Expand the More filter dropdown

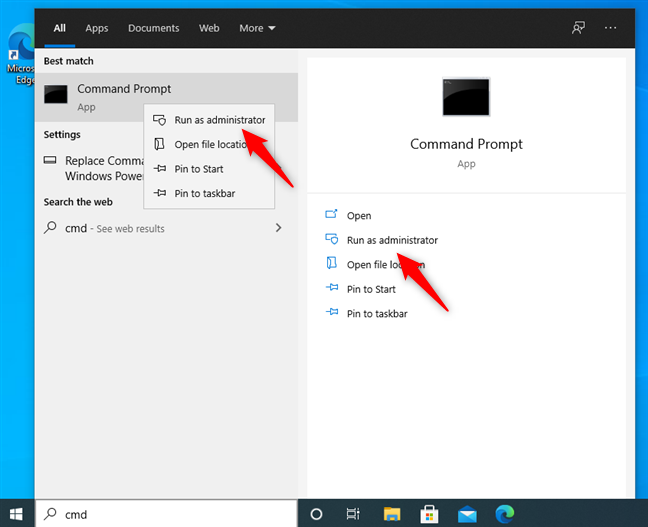pos(257,28)
